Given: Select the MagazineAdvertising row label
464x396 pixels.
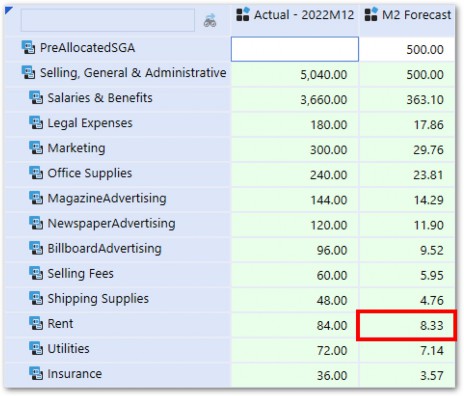Looking at the screenshot, I should point(107,198).
